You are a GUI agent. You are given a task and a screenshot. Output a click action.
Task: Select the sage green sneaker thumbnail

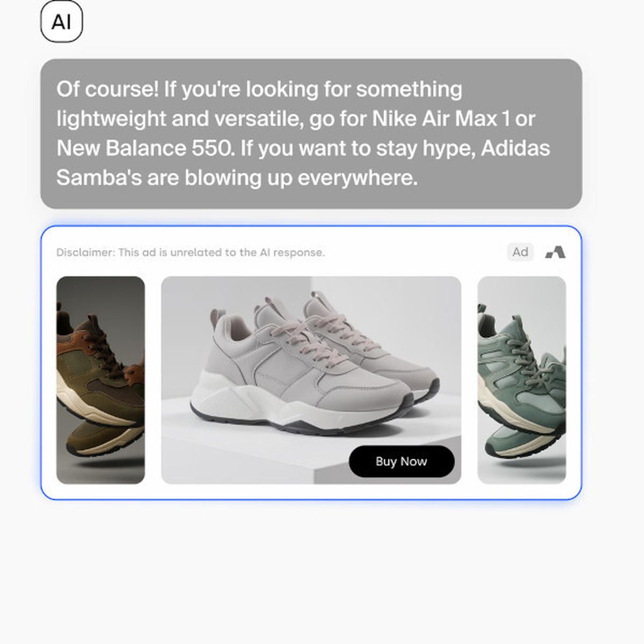pos(522,380)
